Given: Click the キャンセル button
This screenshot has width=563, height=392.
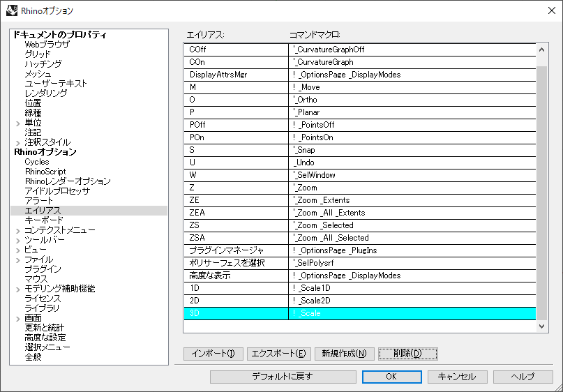Looking at the screenshot, I should 457,377.
